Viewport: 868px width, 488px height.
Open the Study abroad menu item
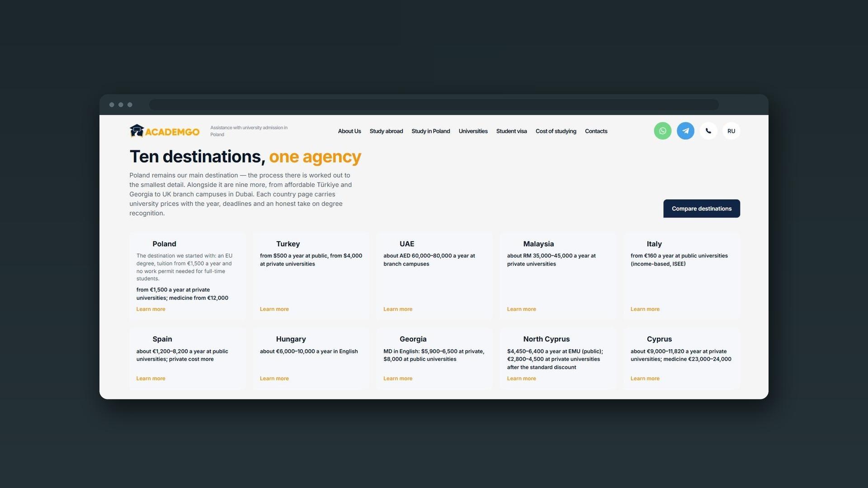click(386, 131)
